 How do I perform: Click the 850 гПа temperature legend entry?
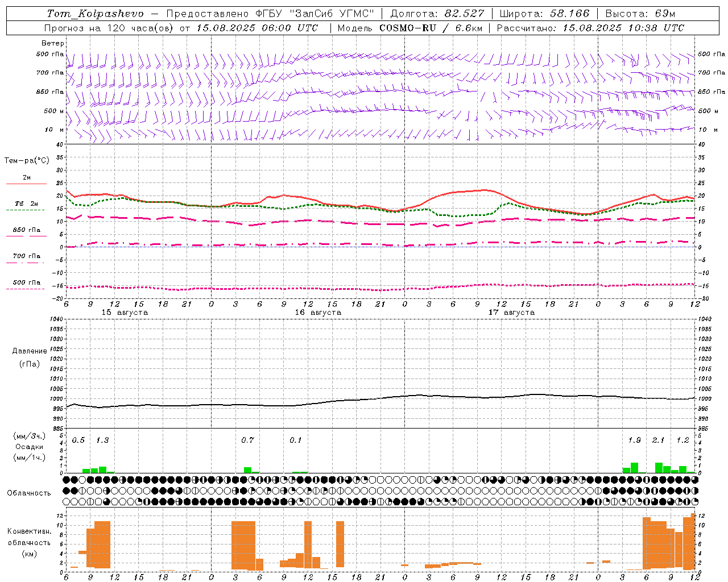pos(27,230)
